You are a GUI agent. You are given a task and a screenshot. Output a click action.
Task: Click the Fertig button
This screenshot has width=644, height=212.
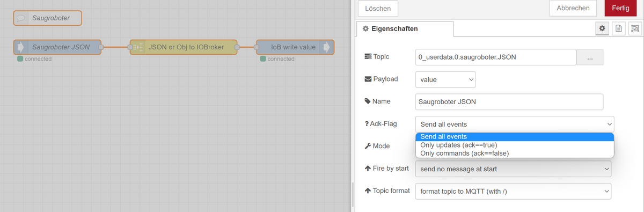(620, 8)
